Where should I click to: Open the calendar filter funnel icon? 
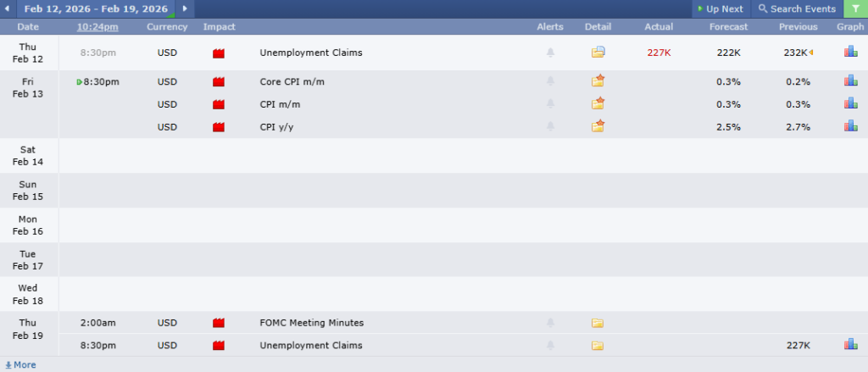pos(854,8)
